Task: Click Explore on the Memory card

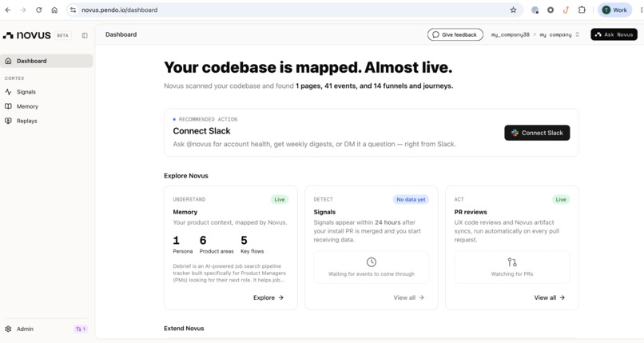Action: pos(268,297)
